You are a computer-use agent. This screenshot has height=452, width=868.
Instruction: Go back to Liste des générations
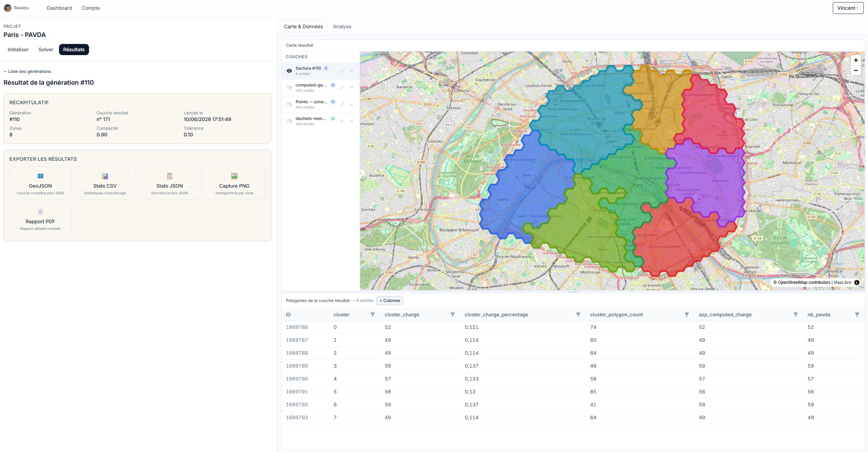[x=27, y=71]
